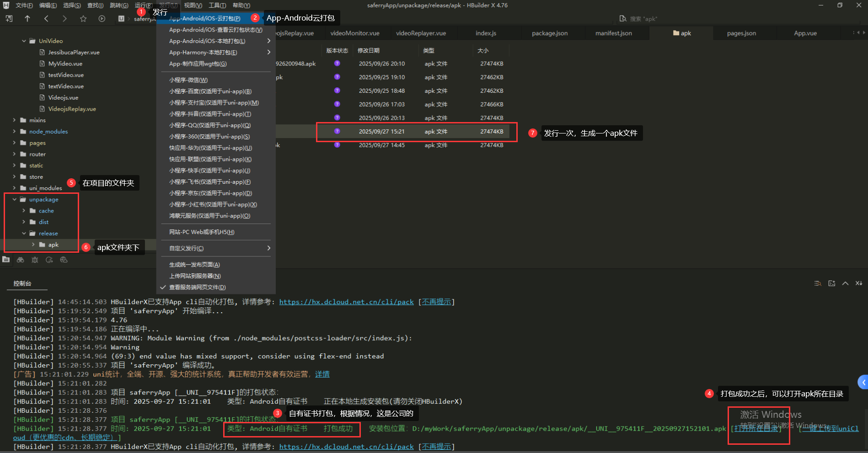
Task: Collapse the UniVideo folder
Action: coord(24,41)
